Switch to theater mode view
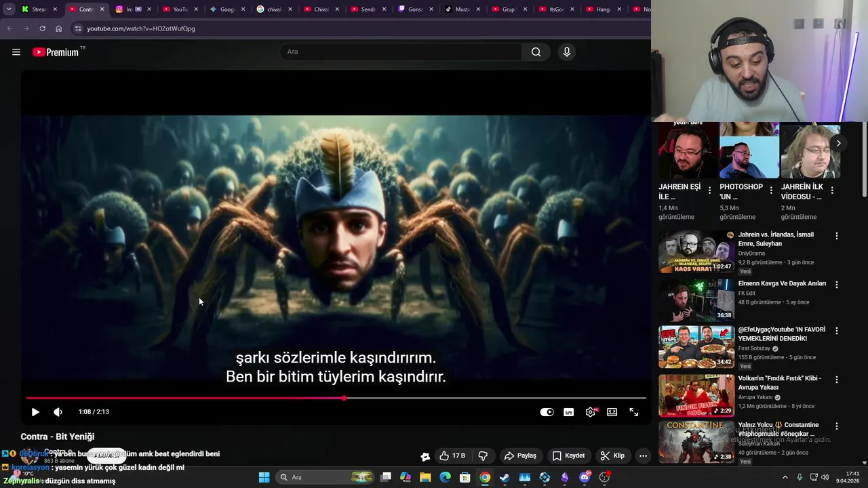Viewport: 868px width, 488px height. click(612, 412)
